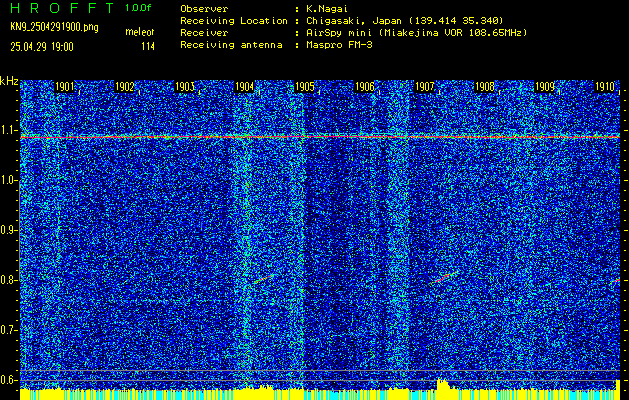This screenshot has height=400, width=629.
Task: Click the 1905 time marker
Action: point(304,87)
